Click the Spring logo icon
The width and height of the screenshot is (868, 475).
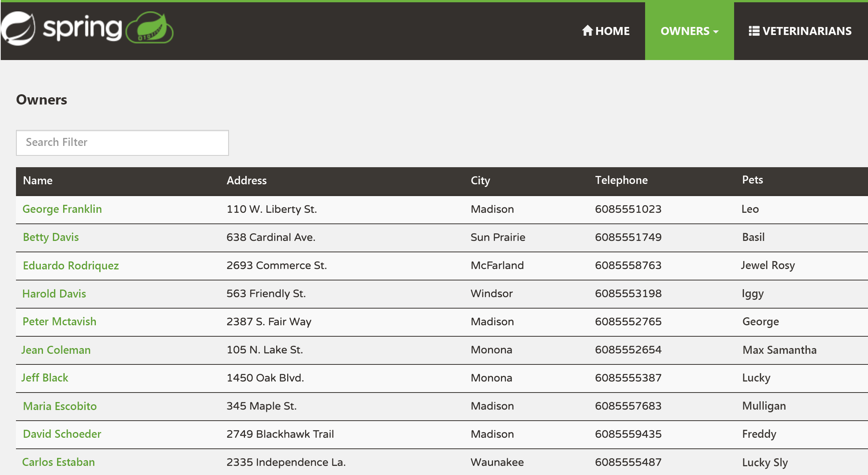(18, 28)
